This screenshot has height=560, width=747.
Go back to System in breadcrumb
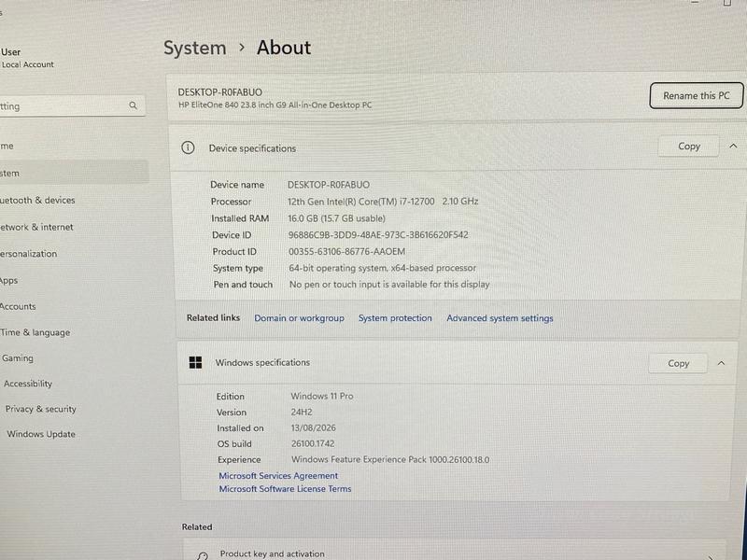pos(195,49)
